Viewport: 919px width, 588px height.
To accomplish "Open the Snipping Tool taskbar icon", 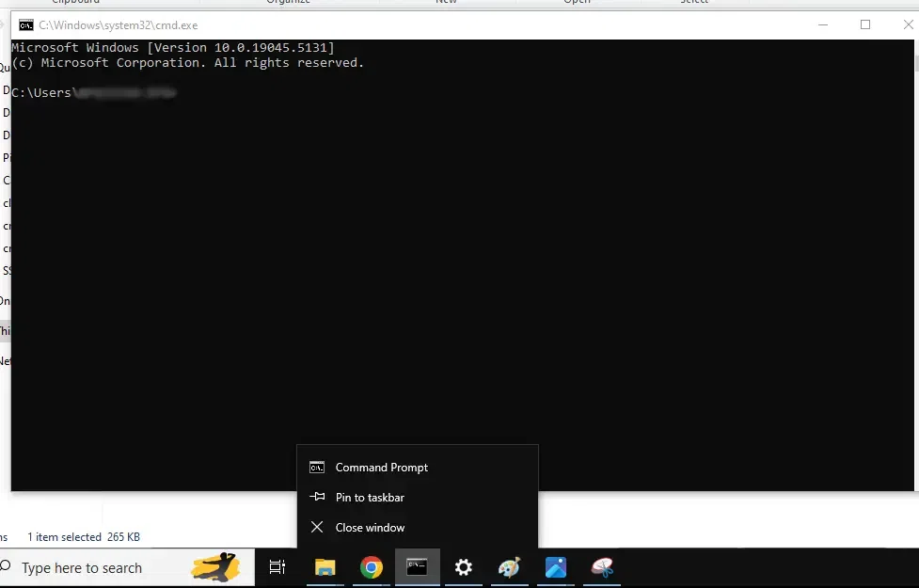I will pos(602,567).
